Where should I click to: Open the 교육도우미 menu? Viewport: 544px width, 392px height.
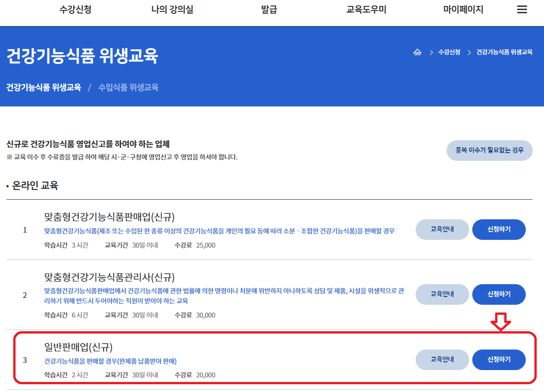coord(366,9)
